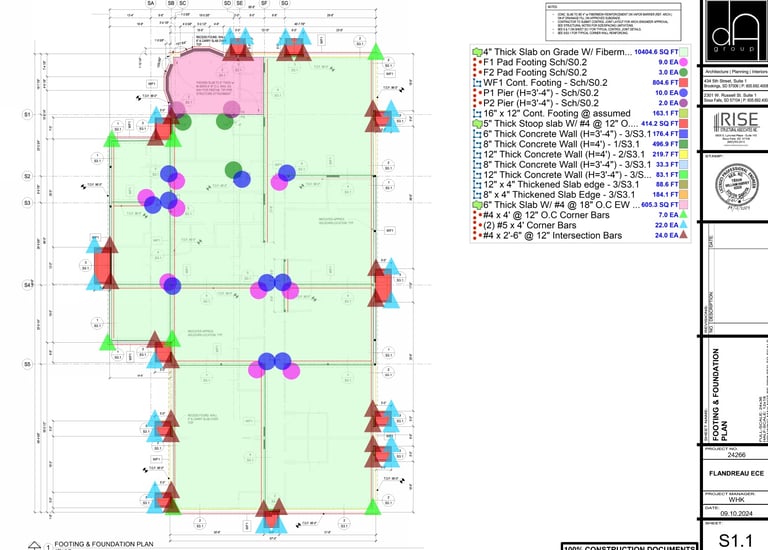Click the linear icon beside 8" x 4" Thickened Slab Edge

pos(477,195)
